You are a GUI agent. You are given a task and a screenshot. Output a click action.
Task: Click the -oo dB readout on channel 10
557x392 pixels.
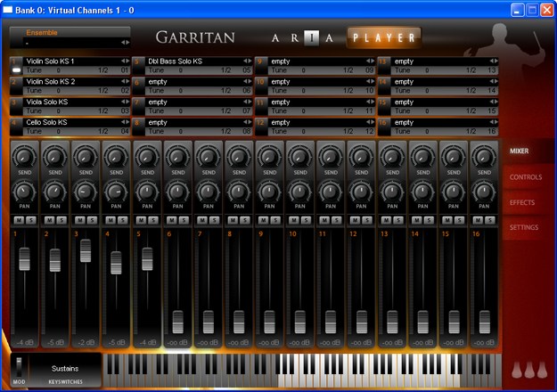(x=299, y=343)
